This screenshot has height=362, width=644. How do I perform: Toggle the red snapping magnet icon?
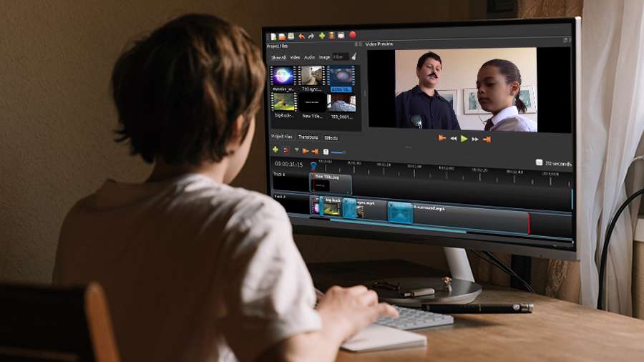[x=286, y=151]
